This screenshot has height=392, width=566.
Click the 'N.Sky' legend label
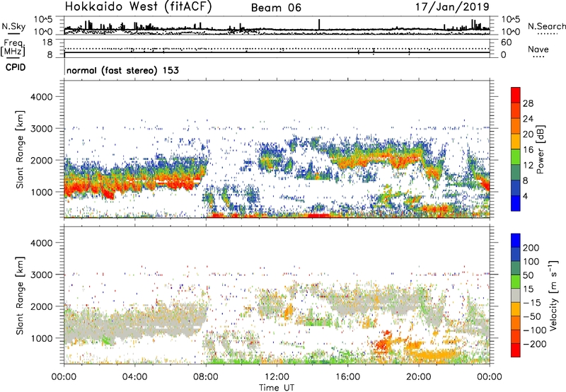pyautogui.click(x=13, y=26)
